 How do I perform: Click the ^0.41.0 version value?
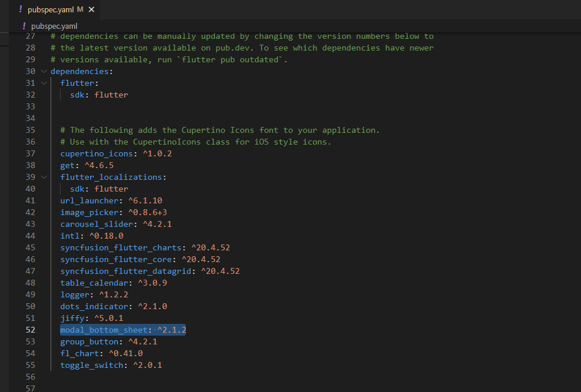click(126, 353)
